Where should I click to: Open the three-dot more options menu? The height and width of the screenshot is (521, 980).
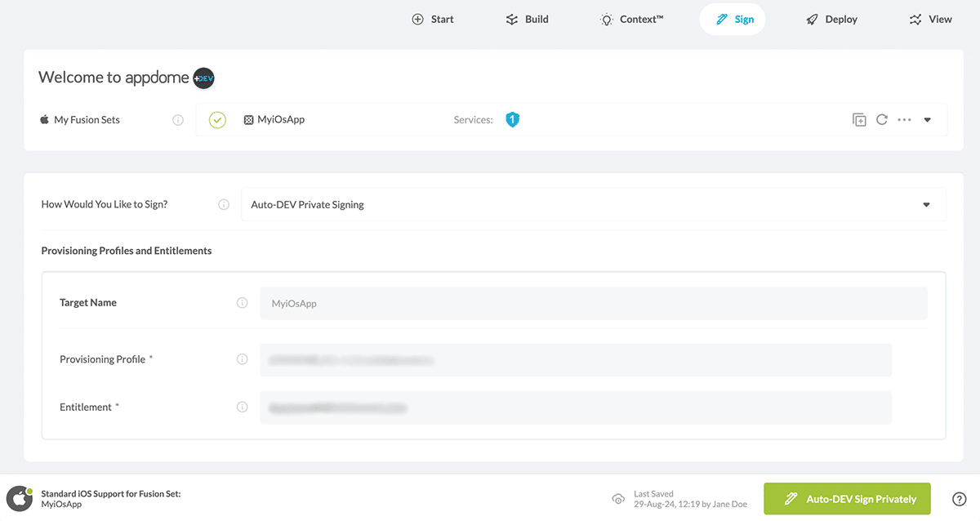[904, 119]
